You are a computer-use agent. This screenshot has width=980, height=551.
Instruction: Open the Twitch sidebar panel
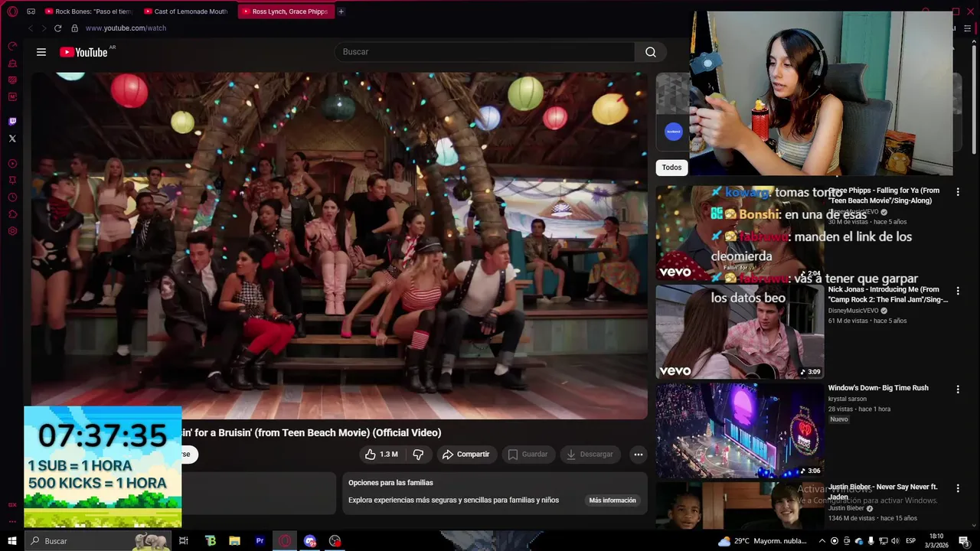[x=12, y=121]
